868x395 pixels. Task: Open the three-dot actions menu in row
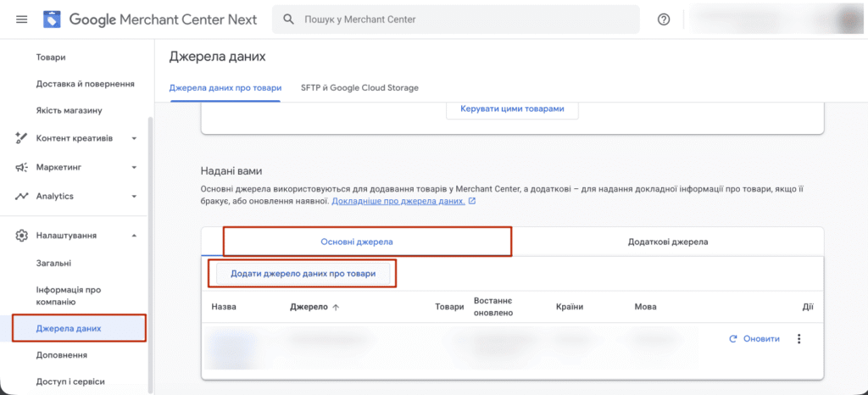pyautogui.click(x=798, y=338)
